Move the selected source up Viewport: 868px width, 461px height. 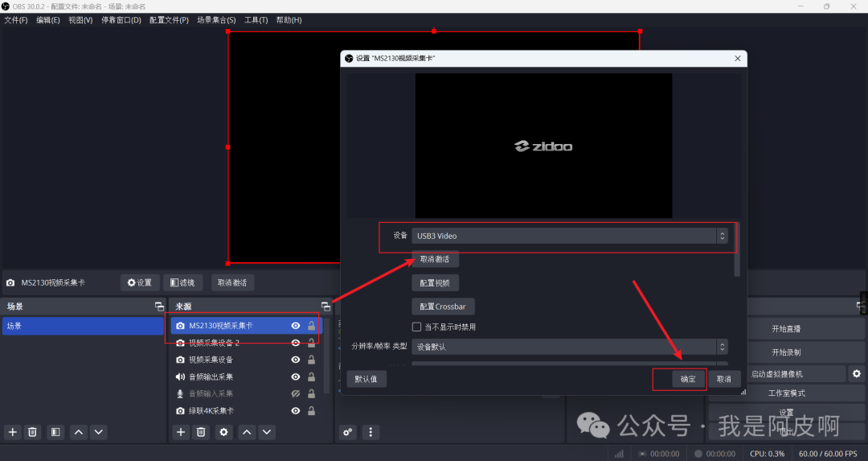tap(247, 432)
